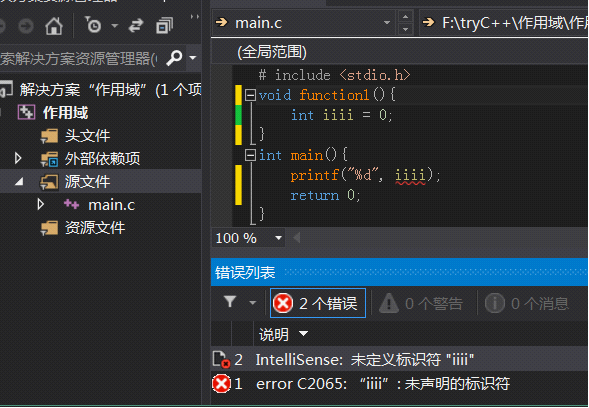Click the function1 name in the code

[334, 95]
